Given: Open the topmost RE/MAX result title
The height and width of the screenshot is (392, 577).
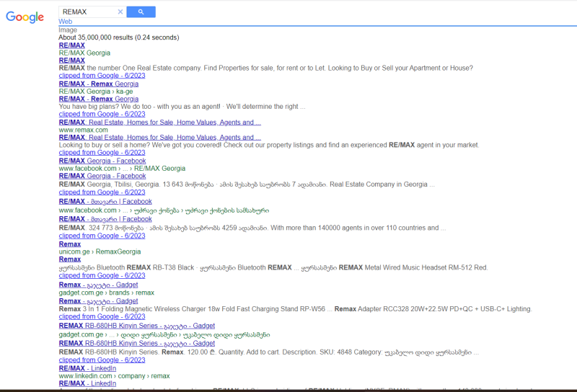Looking at the screenshot, I should pos(71,45).
